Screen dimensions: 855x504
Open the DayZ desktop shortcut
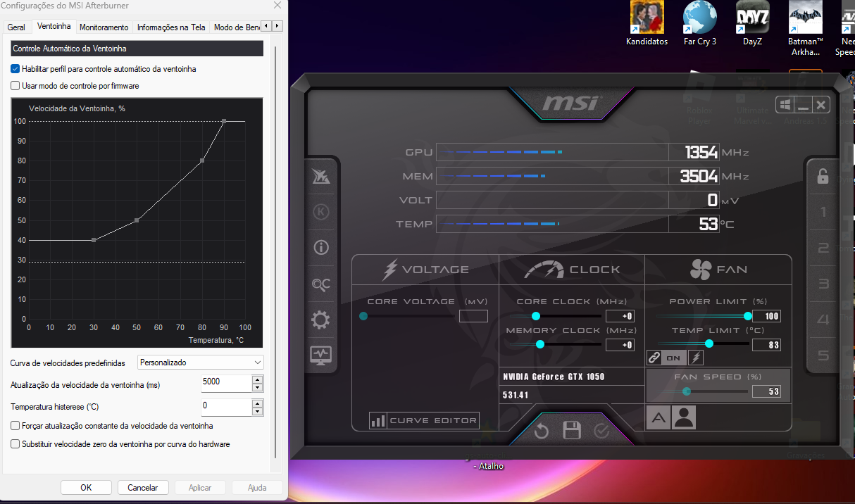(x=752, y=24)
